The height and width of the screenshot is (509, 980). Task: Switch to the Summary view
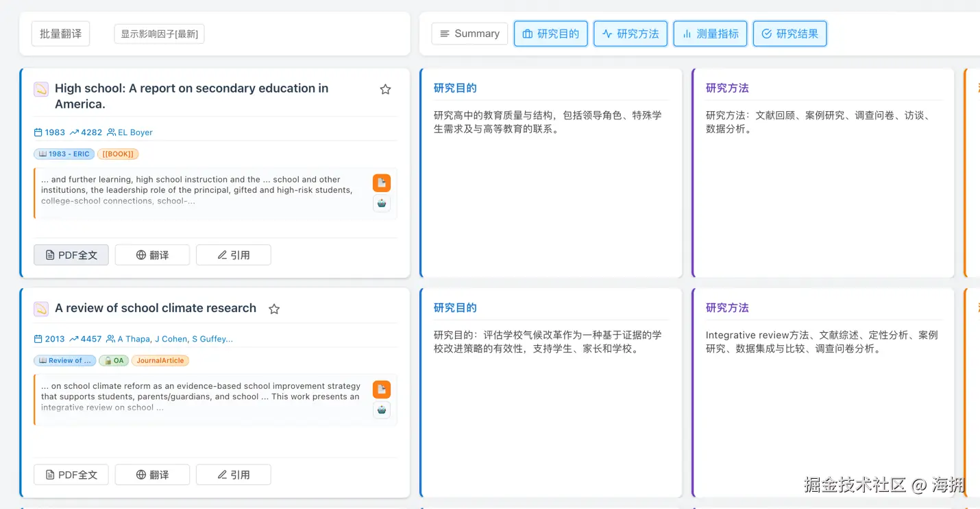point(469,34)
